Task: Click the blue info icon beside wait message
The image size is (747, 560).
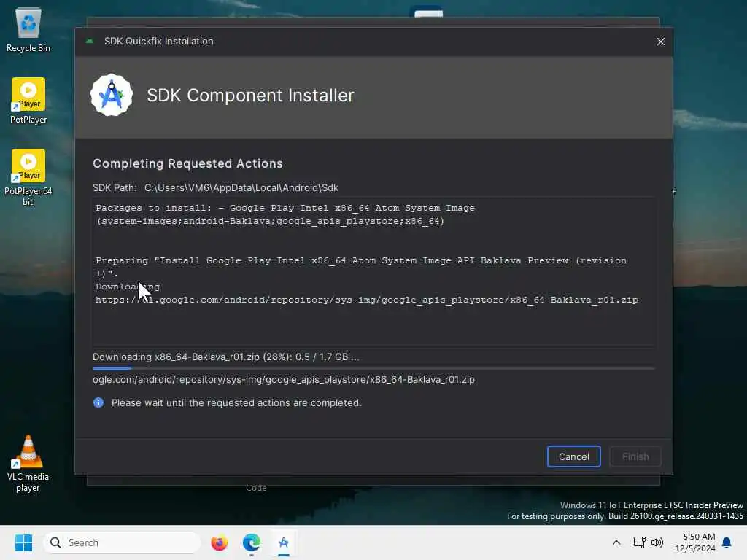Action: click(98, 402)
